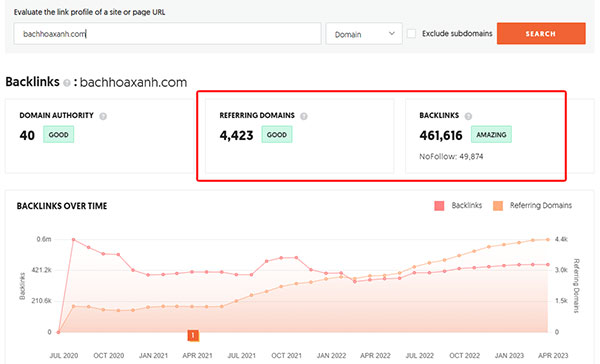This screenshot has width=600, height=364.
Task: Open the Backlinks card help icon
Action: click(x=468, y=116)
